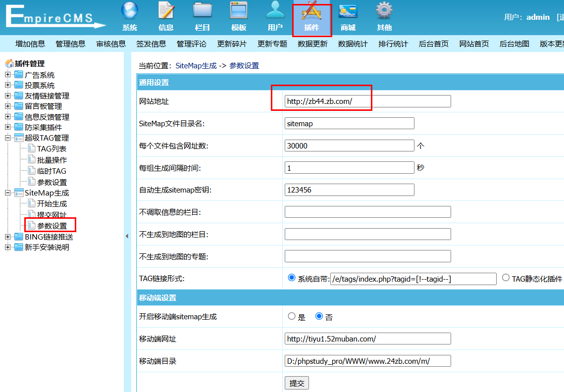Click the 信息 notepad icon
Screen dimensions: 564x392
coord(166,11)
